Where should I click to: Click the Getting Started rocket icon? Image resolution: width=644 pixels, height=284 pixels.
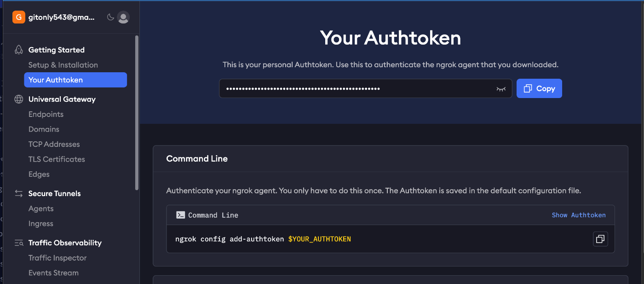(19, 50)
